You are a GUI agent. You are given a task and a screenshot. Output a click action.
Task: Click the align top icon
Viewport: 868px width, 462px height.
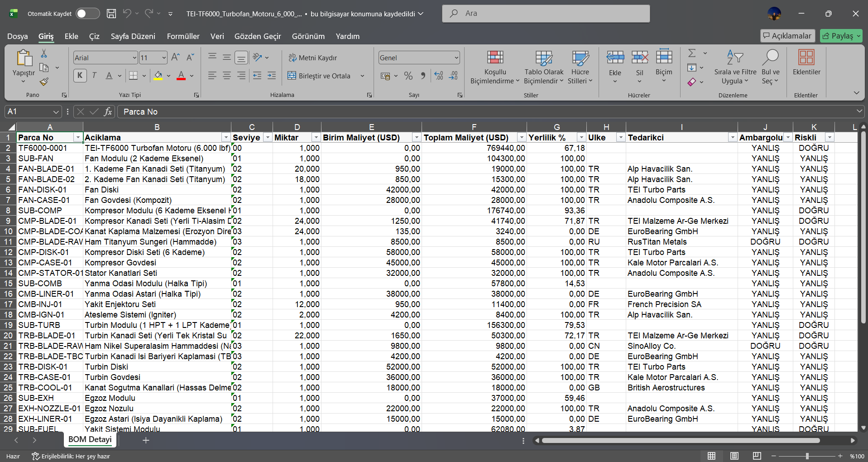(x=212, y=57)
